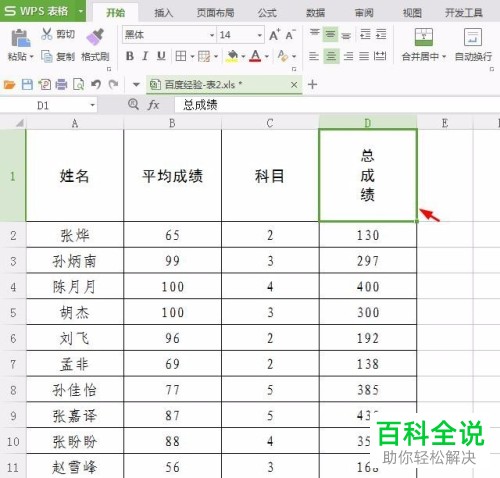The width and height of the screenshot is (500, 478).
Task: Click the clear format eraser icon
Action: [x=283, y=56]
